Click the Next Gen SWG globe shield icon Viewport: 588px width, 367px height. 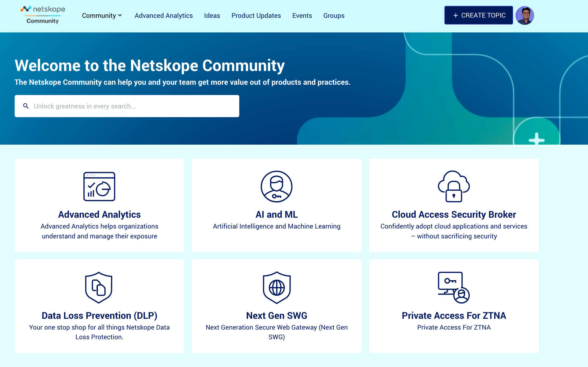tap(277, 288)
